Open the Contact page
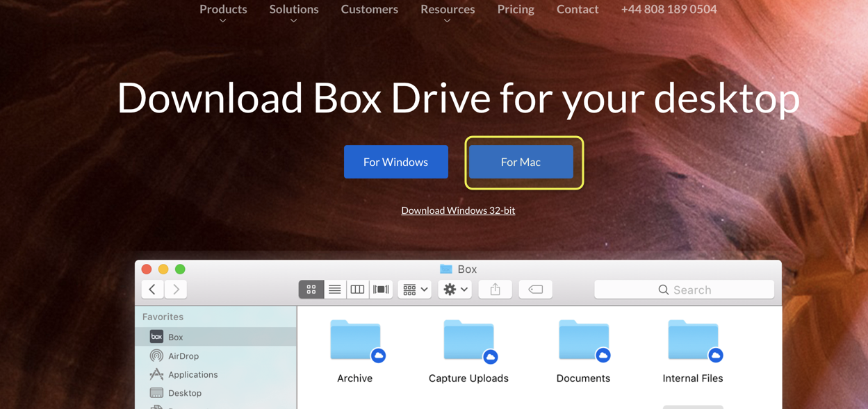This screenshot has width=868, height=409. (578, 9)
